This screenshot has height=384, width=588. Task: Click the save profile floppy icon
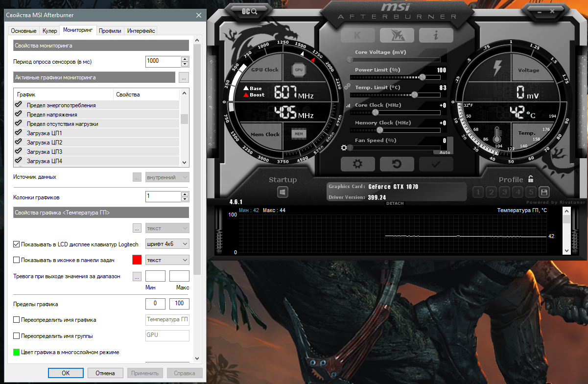[544, 192]
